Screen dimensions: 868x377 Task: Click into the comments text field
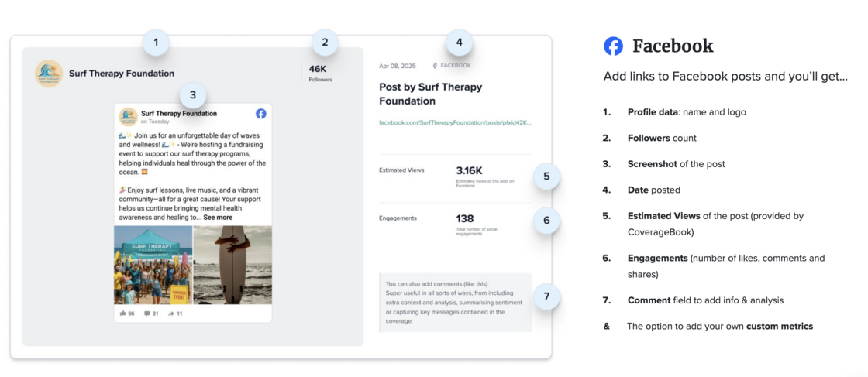(x=455, y=302)
